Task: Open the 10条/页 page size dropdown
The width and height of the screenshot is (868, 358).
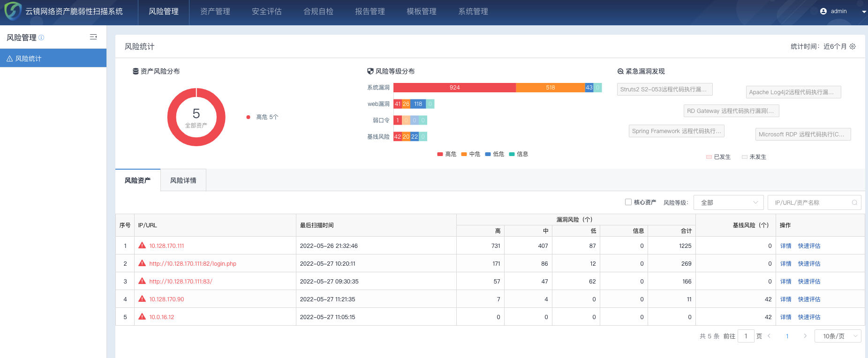Action: (838, 336)
